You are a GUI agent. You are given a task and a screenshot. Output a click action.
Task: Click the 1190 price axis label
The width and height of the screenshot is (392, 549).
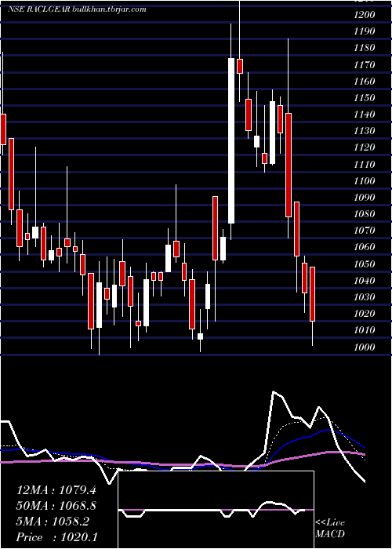click(365, 31)
